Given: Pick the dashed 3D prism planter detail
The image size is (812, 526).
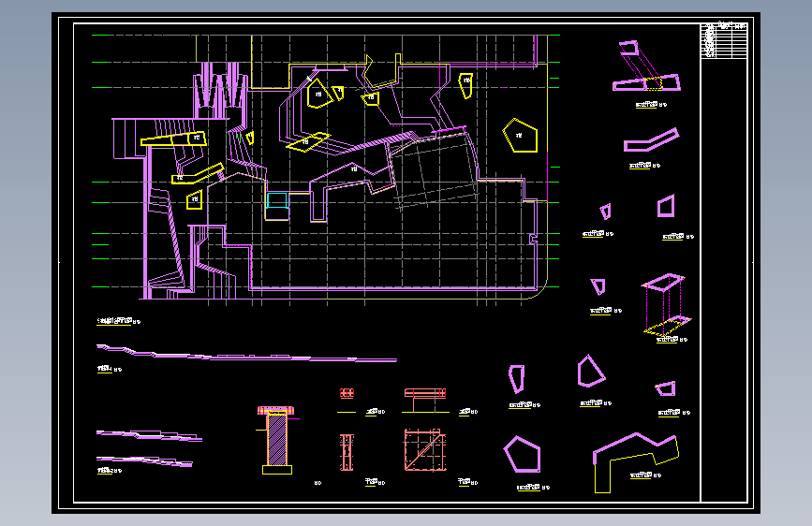Looking at the screenshot, I should coord(667,304).
